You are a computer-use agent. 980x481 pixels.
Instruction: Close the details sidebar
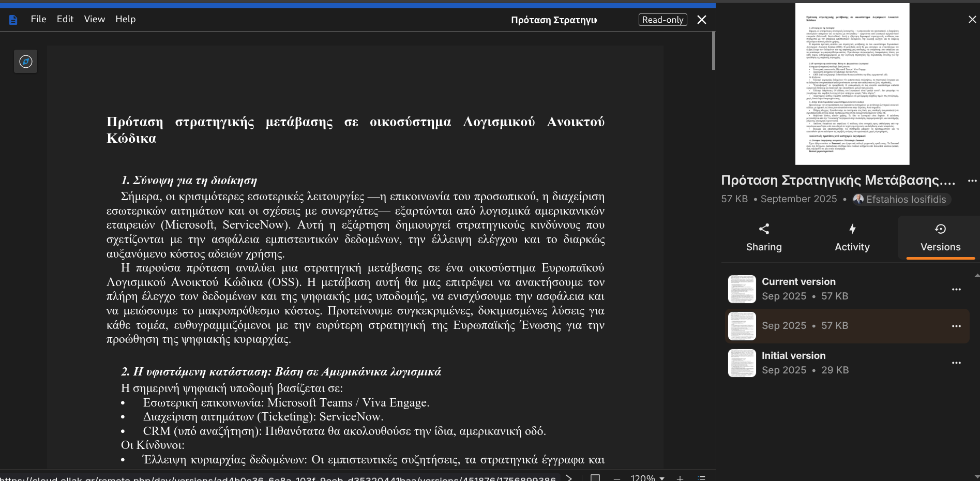click(972, 20)
